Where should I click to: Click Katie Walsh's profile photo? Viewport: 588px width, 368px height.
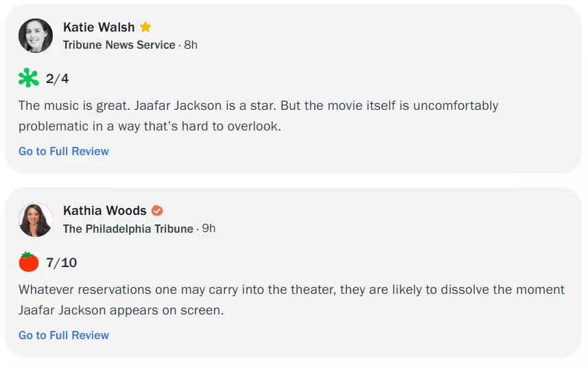point(36,36)
